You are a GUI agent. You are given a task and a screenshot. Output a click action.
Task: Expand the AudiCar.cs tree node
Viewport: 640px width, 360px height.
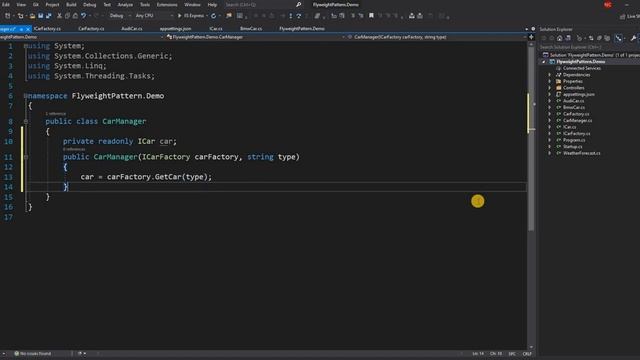coord(549,101)
